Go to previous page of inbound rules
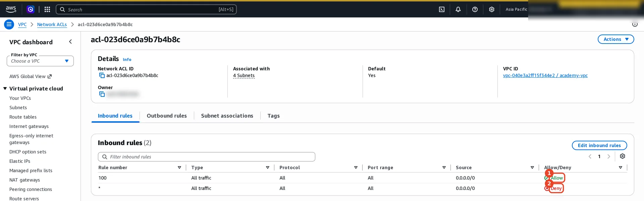 point(590,156)
